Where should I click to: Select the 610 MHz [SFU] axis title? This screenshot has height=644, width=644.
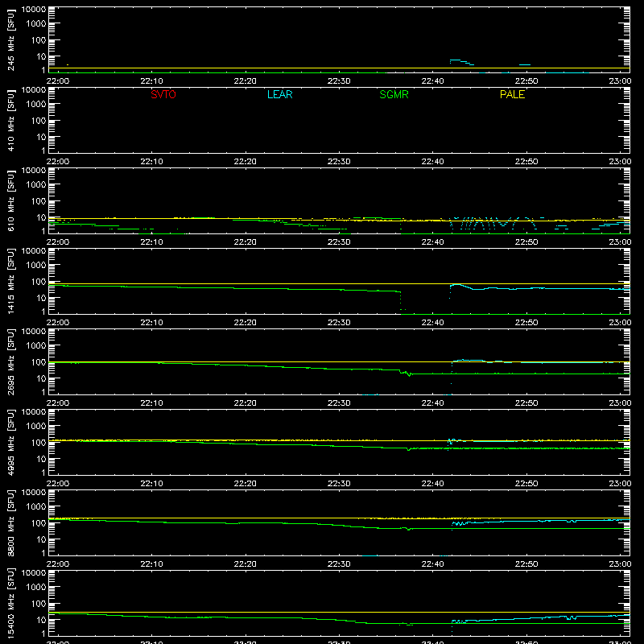click(x=11, y=200)
